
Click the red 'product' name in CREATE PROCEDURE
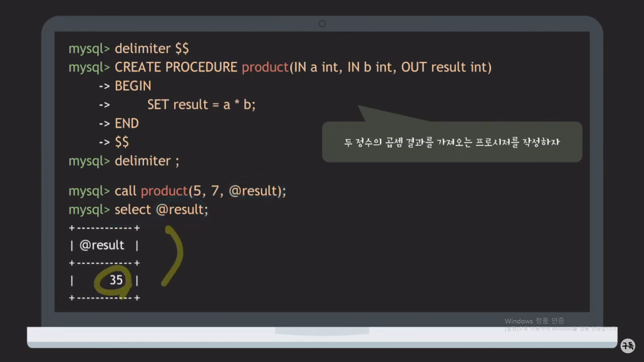point(265,67)
